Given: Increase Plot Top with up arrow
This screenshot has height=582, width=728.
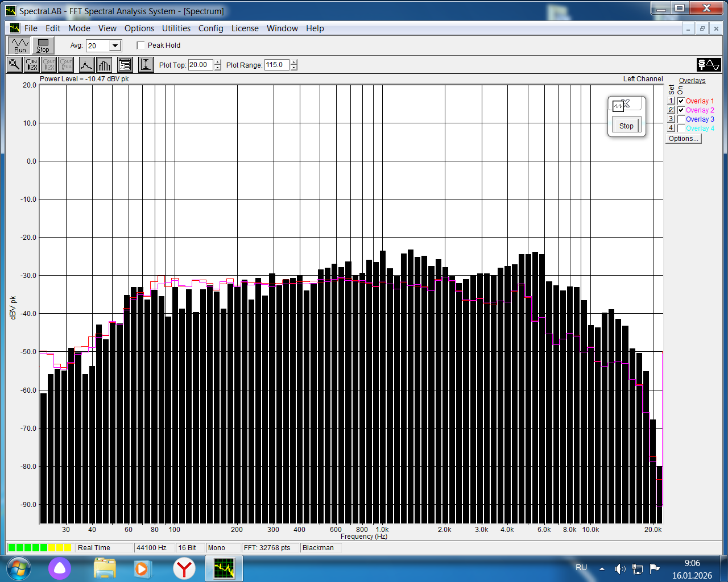Looking at the screenshot, I should click(x=218, y=62).
